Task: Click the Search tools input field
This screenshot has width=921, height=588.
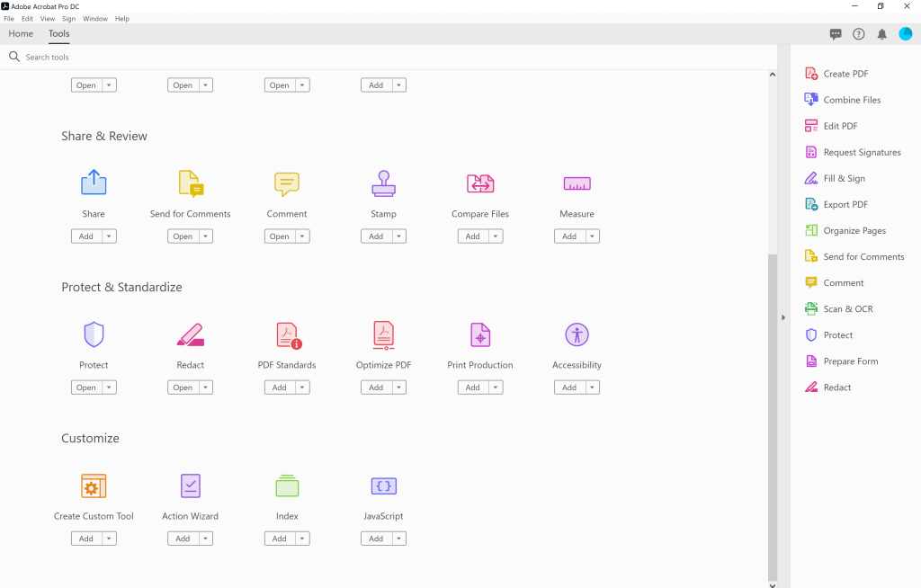Action: click(180, 58)
